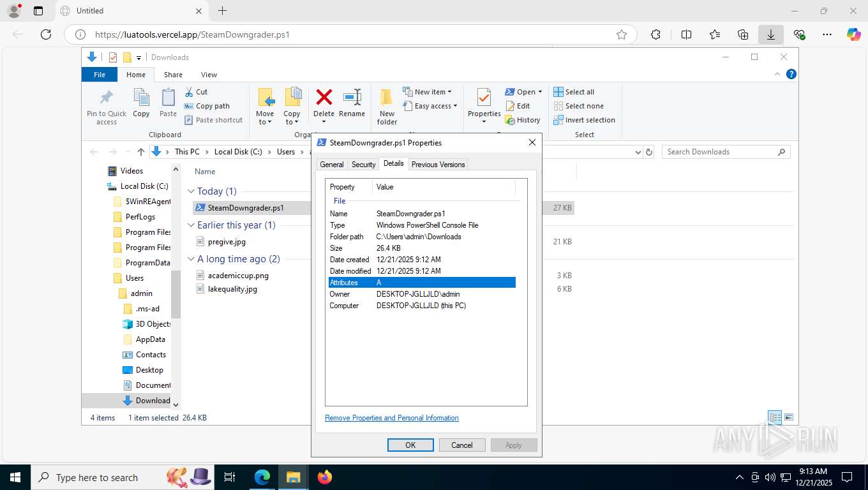Click Edit in ribbon Open group

518,106
